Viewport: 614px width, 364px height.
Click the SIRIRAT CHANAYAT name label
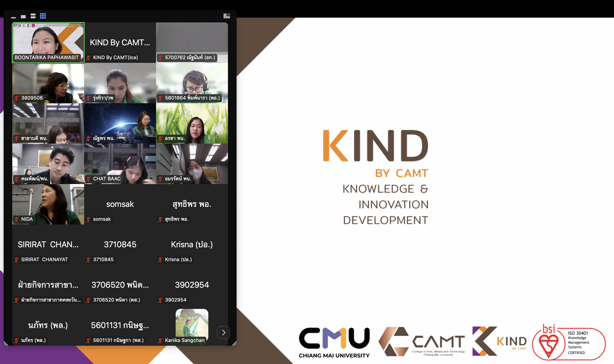tap(45, 260)
